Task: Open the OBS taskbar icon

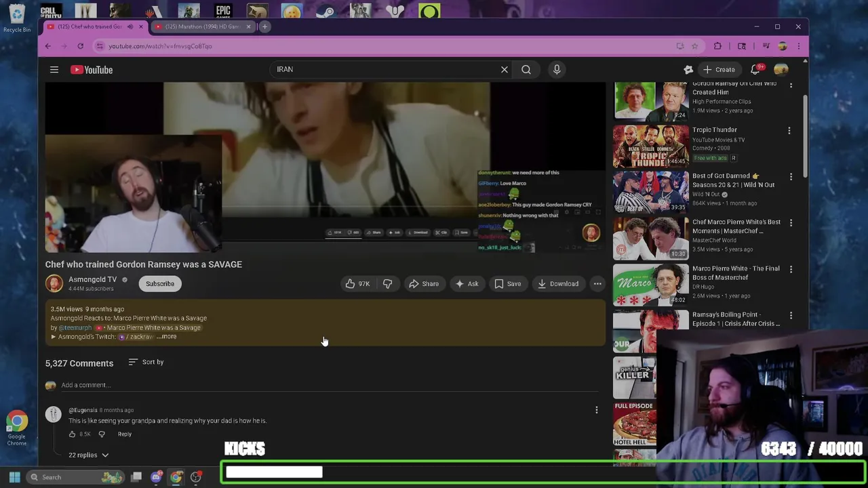Action: [x=196, y=477]
